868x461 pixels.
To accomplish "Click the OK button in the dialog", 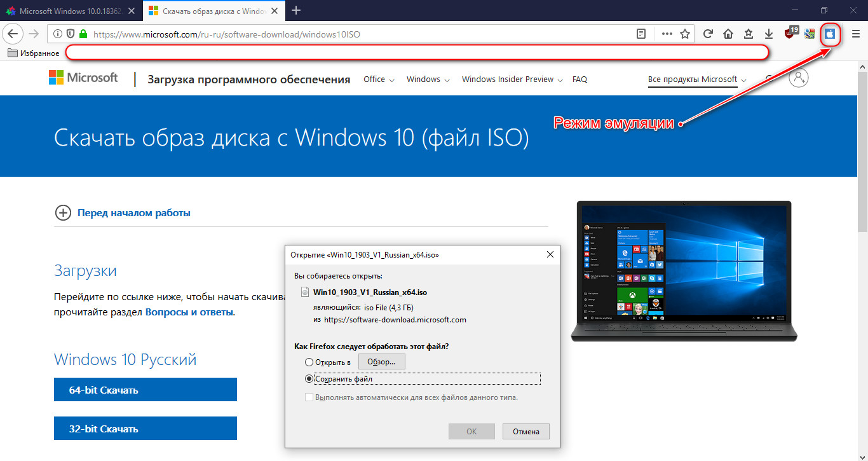I will tap(471, 431).
